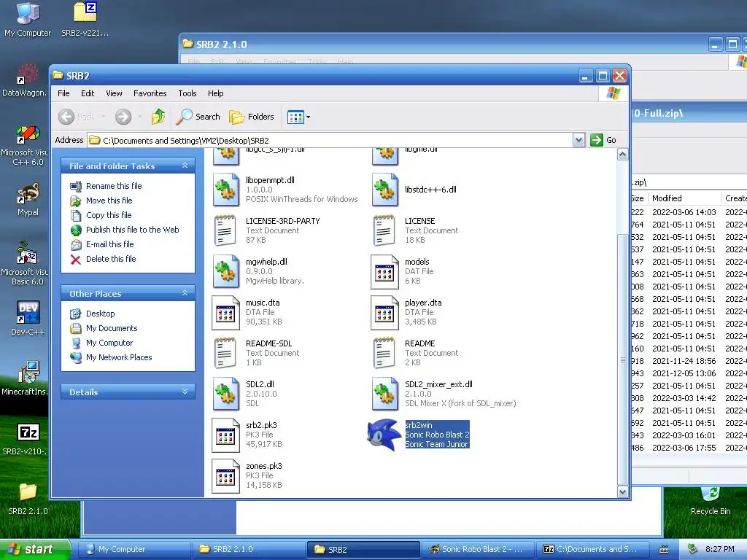The image size is (747, 560).
Task: Switch to My Computer taskbar button
Action: pyautogui.click(x=134, y=550)
